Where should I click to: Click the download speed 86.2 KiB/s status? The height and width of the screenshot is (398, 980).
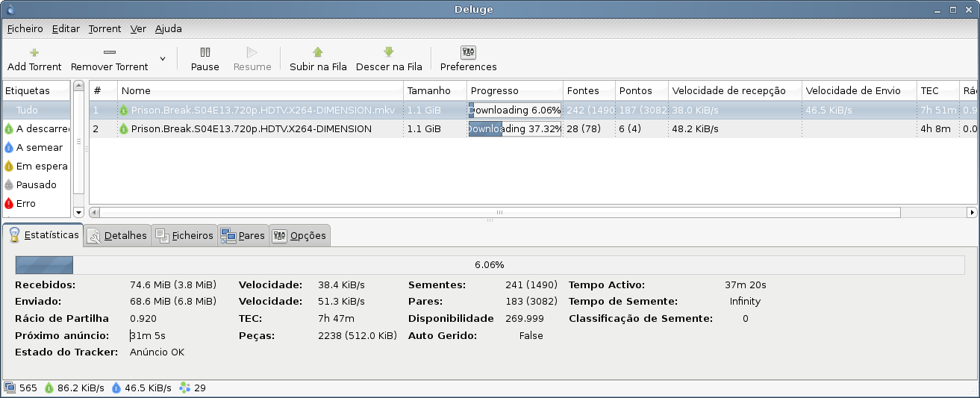pyautogui.click(x=74, y=388)
